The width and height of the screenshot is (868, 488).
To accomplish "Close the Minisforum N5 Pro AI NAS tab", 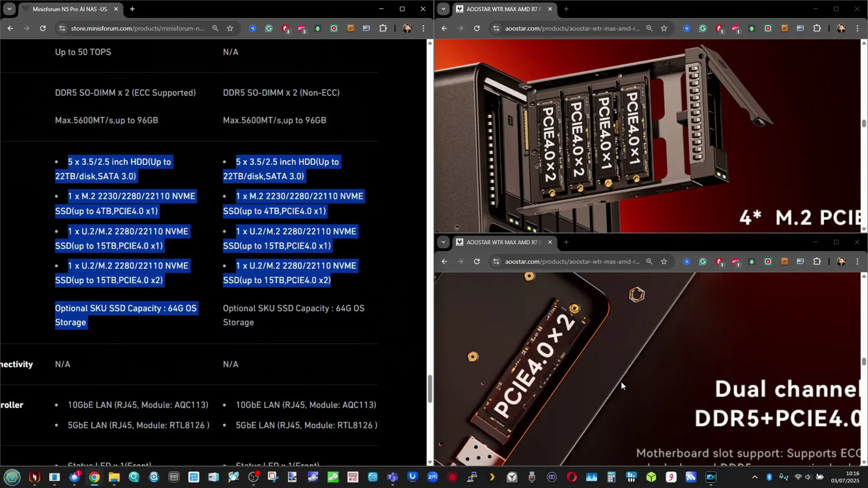I will click(116, 9).
